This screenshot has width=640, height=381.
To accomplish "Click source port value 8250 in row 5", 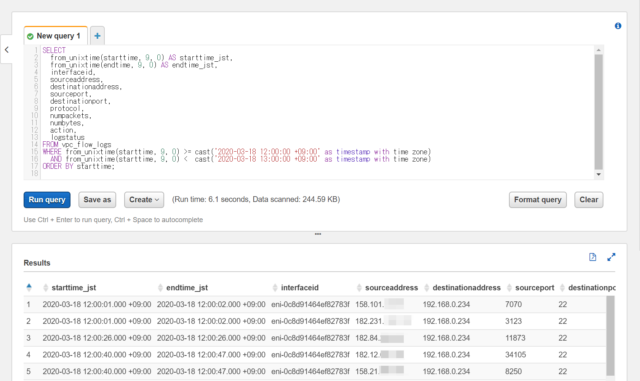I will pos(513,371).
